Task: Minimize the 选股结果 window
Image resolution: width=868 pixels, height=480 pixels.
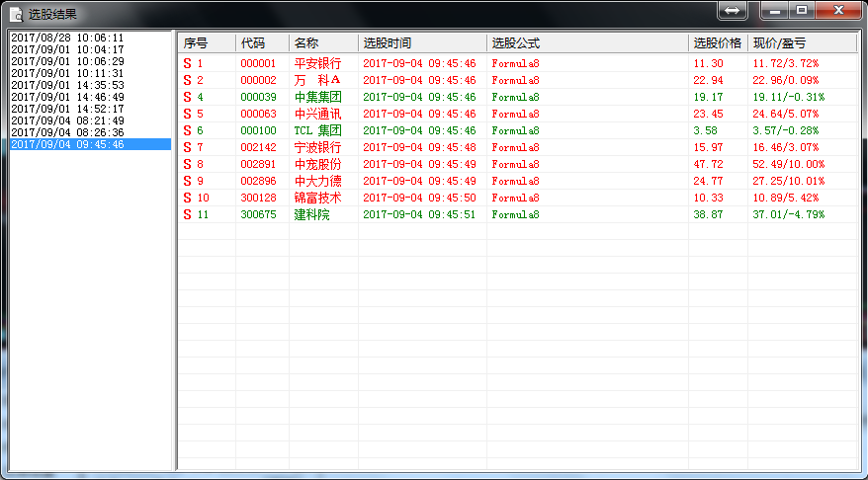Action: coord(774,11)
